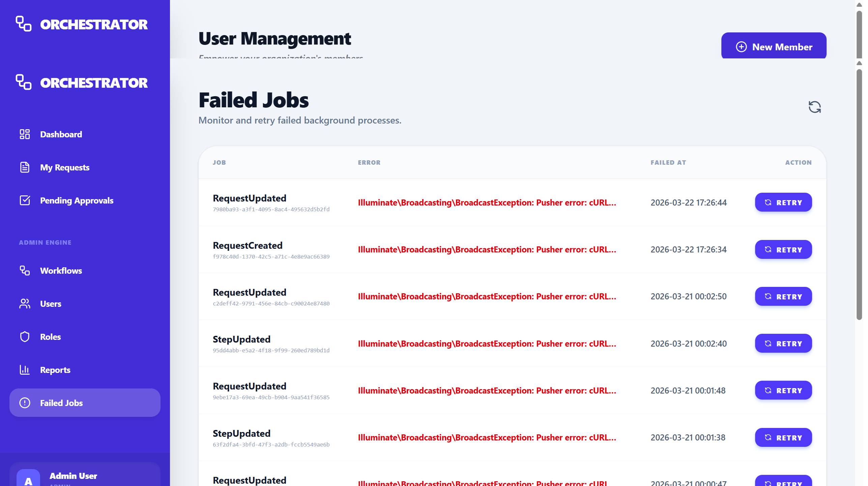Click the New Member button
This screenshot has width=868, height=486.
coord(774,46)
